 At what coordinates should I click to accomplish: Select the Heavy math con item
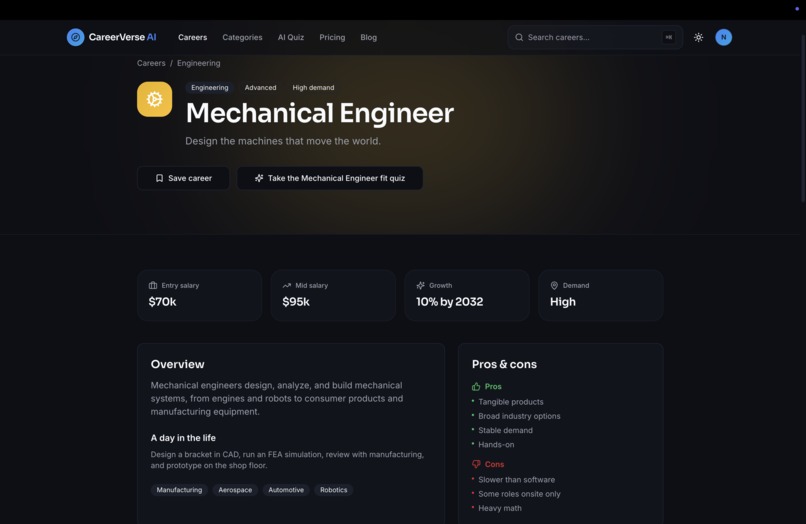pos(500,508)
